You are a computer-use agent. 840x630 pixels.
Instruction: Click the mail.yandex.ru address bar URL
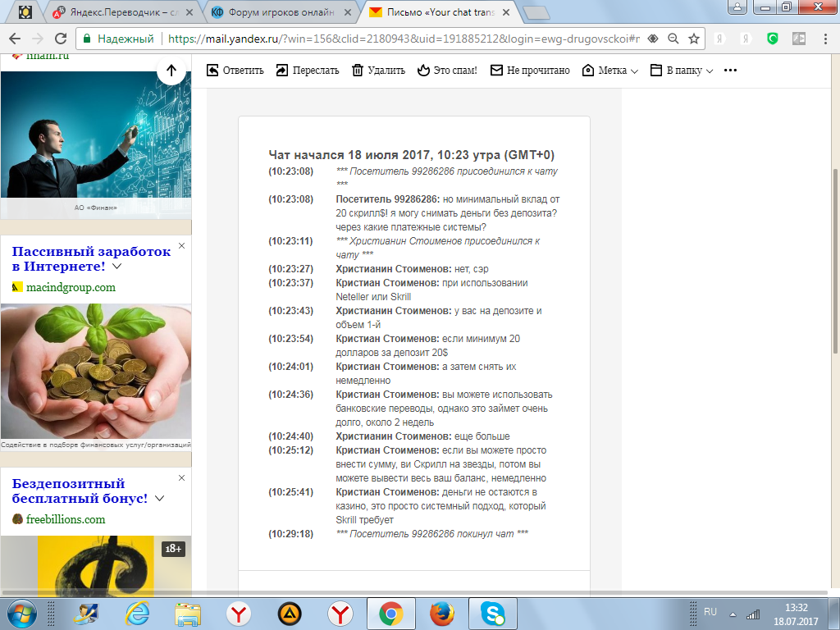pyautogui.click(x=404, y=39)
